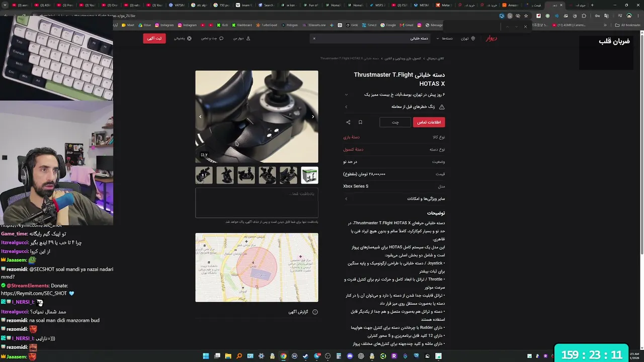Switch to the METAR browser tab
Viewport: 644px width, 362px height.
click(422, 5)
